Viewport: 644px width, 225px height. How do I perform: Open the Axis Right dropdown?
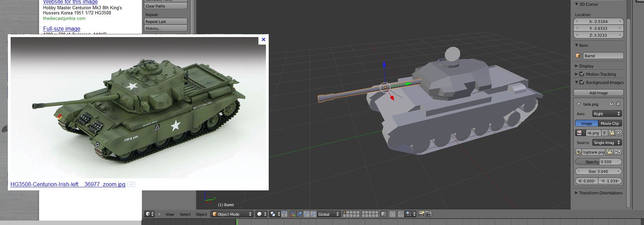pyautogui.click(x=607, y=114)
